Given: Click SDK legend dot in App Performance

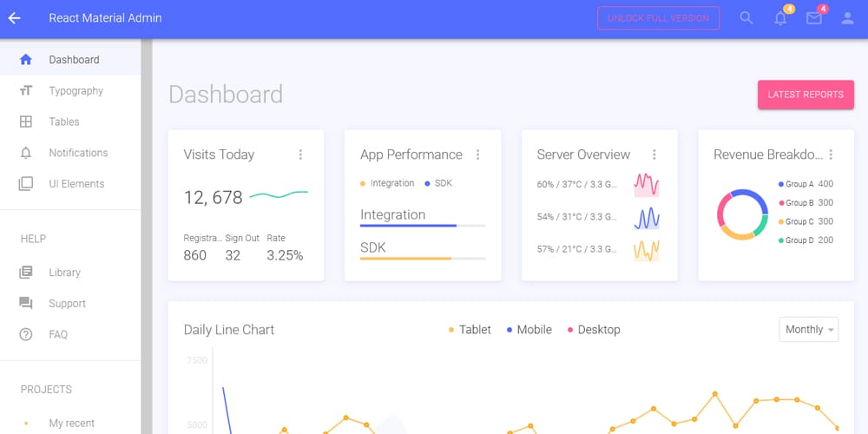Looking at the screenshot, I should click(x=427, y=184).
